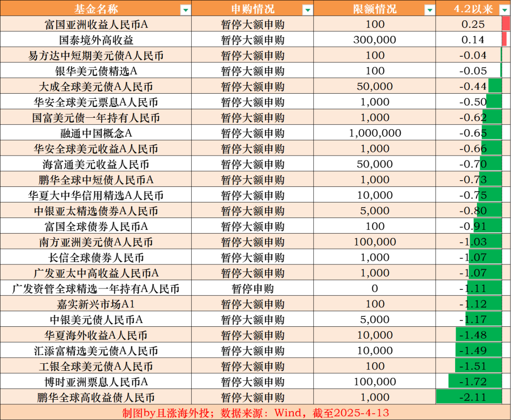The height and width of the screenshot is (420, 511).
Task: Click the cell 中银美元债人民币A
Action: pos(96,319)
